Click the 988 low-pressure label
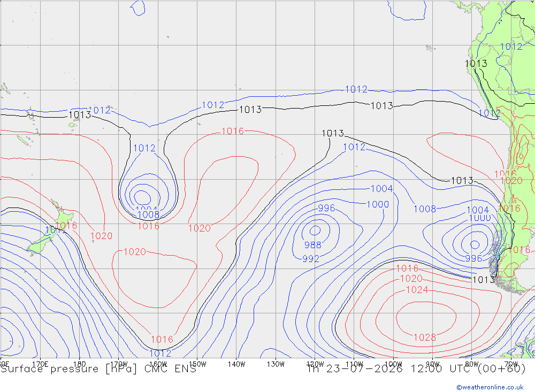 312,245
